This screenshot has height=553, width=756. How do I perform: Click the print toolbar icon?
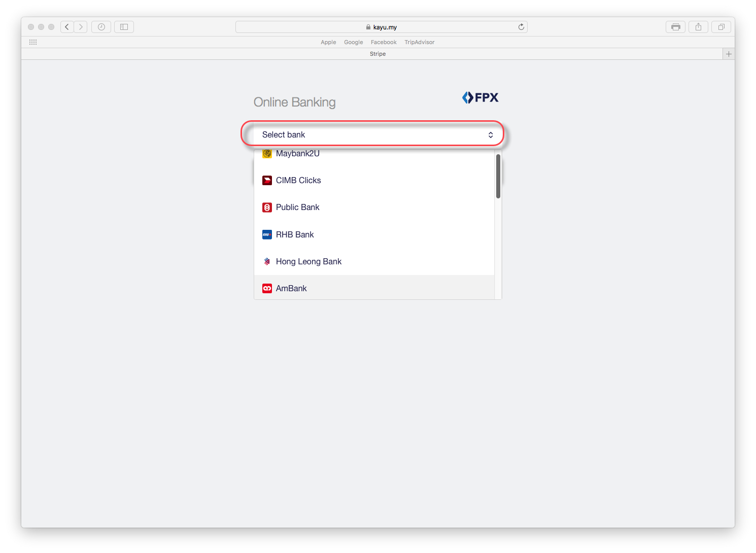coord(676,27)
